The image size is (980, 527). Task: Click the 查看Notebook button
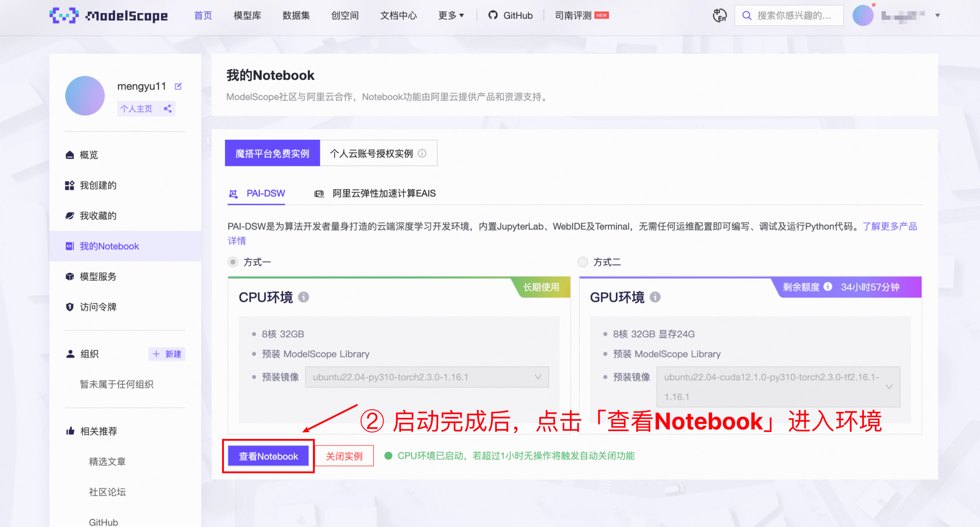pos(268,456)
